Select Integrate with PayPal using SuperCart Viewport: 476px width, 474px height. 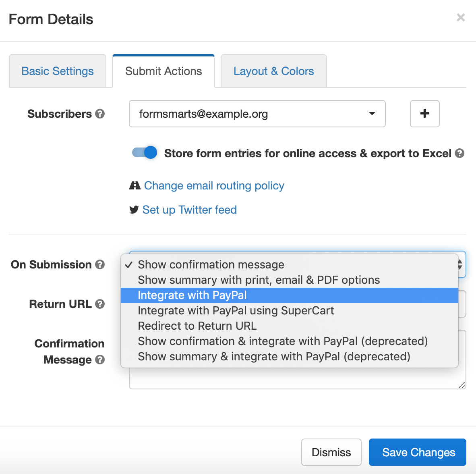tap(289, 310)
